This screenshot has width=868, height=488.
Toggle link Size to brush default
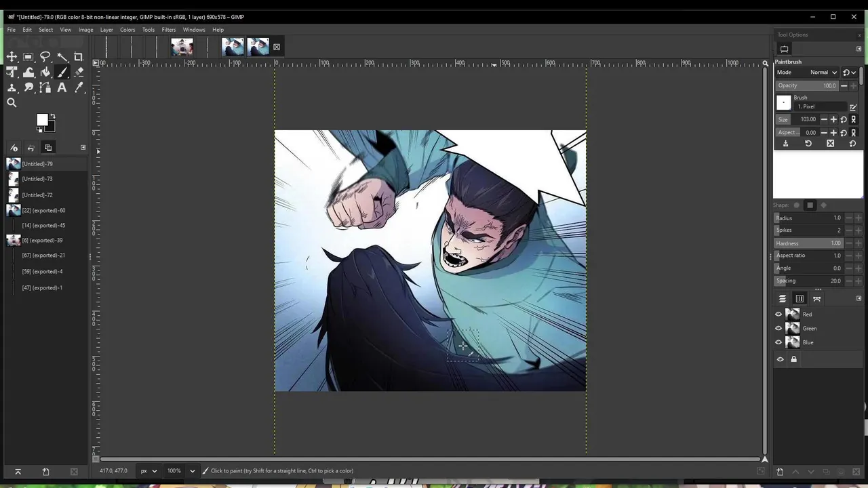(x=853, y=119)
